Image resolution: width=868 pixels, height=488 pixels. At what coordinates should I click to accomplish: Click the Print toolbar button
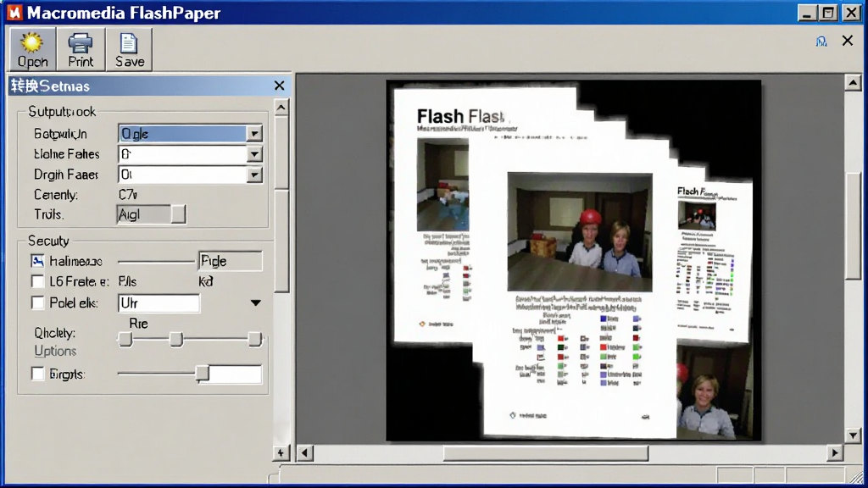pos(81,49)
